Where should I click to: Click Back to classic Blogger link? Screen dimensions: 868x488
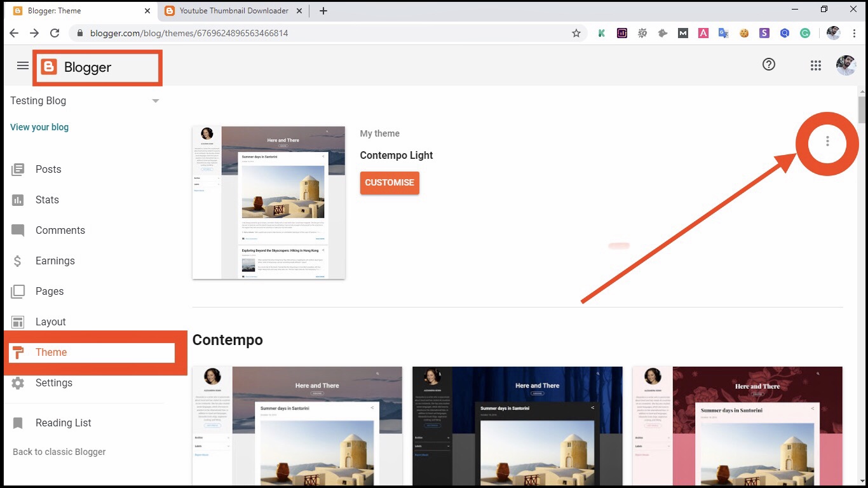click(59, 452)
